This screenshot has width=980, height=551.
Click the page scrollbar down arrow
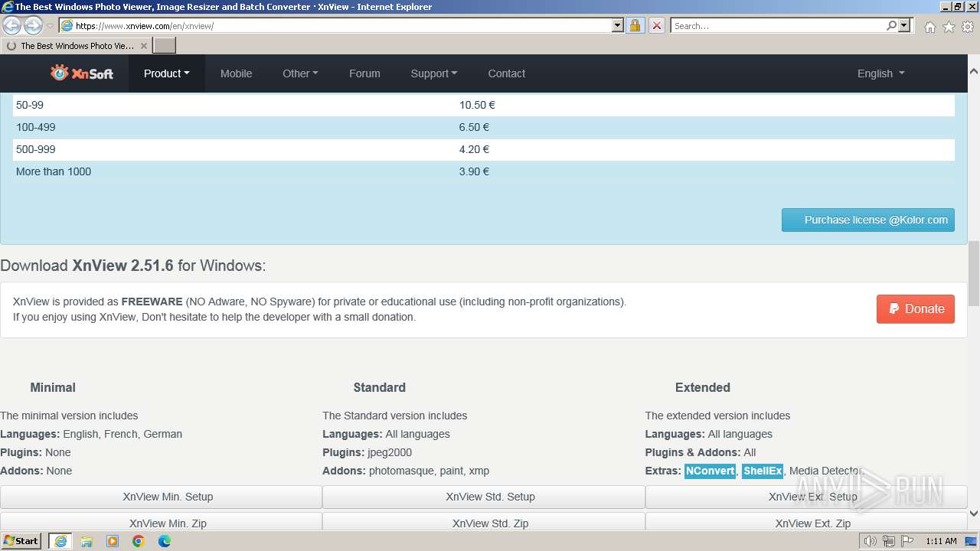(x=974, y=514)
